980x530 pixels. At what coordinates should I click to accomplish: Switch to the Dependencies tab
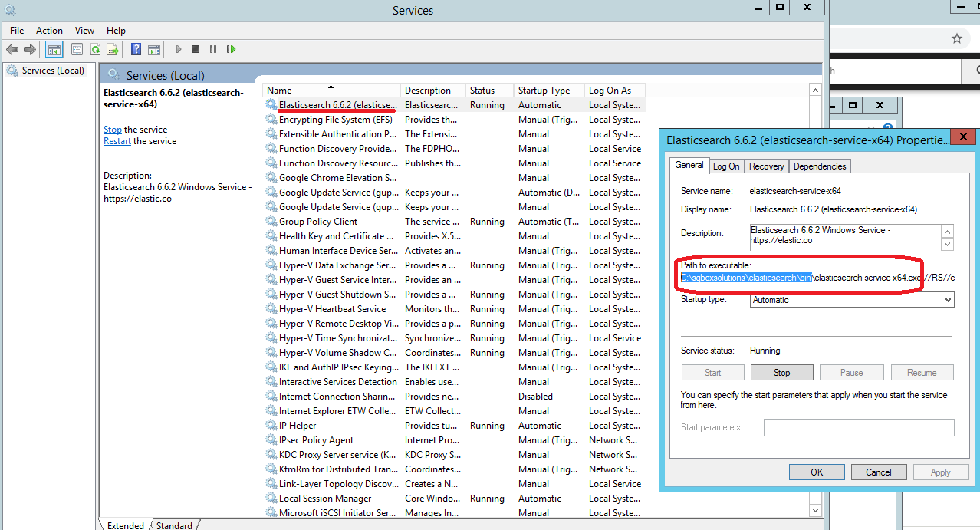click(820, 166)
